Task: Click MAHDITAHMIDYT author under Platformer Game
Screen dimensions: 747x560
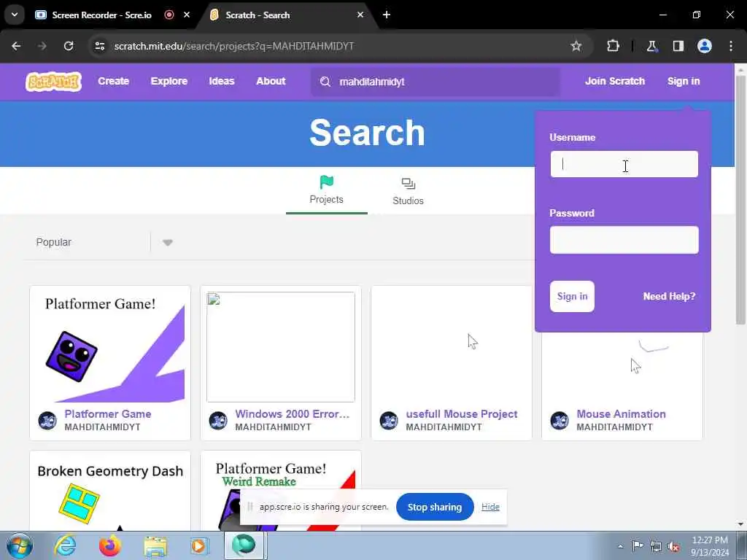Action: click(102, 427)
